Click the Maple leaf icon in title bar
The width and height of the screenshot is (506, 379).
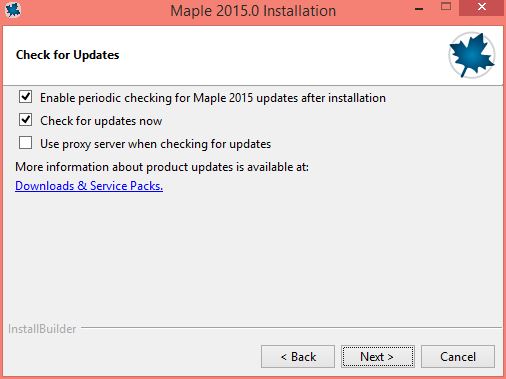[13, 10]
